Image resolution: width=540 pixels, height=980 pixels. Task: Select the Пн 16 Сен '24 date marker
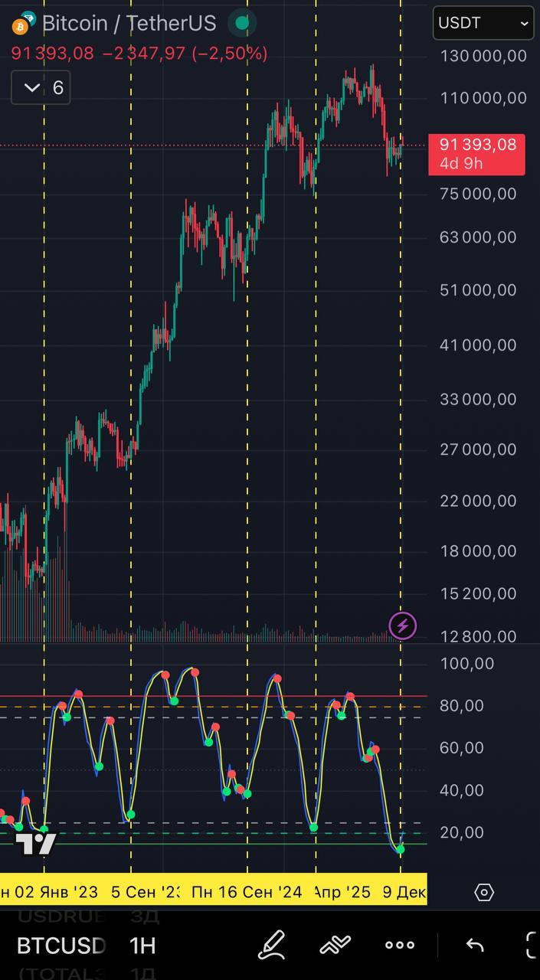click(x=247, y=892)
